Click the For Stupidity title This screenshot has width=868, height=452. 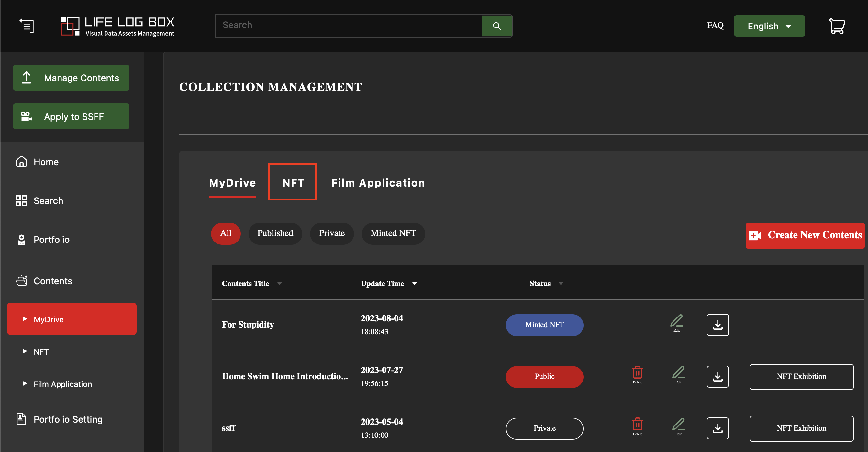[248, 324]
